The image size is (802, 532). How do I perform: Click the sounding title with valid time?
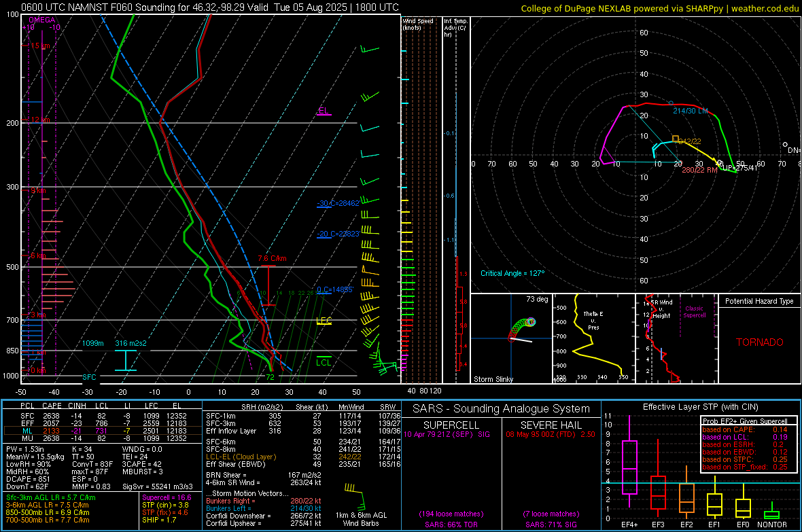pyautogui.click(x=210, y=7)
